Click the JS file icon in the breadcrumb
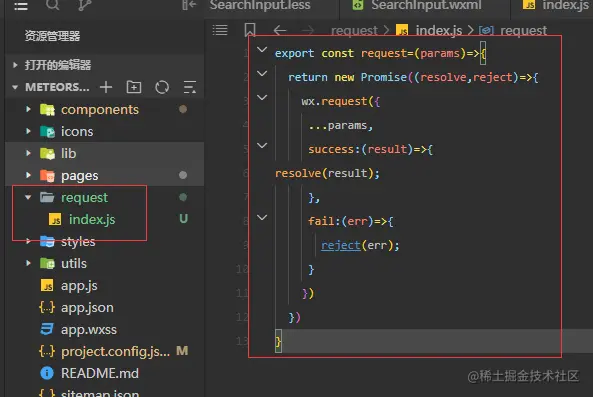Image resolution: width=593 pixels, height=397 pixels. point(402,30)
